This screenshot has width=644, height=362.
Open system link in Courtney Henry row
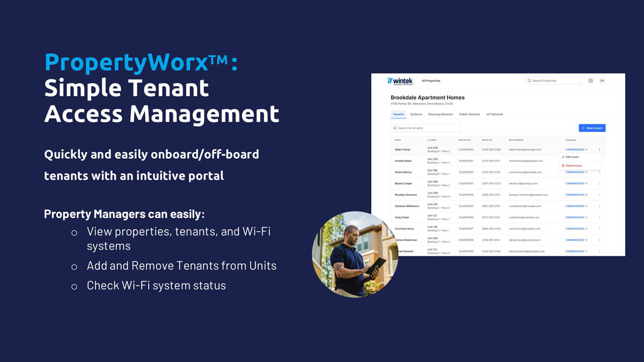coord(575,228)
